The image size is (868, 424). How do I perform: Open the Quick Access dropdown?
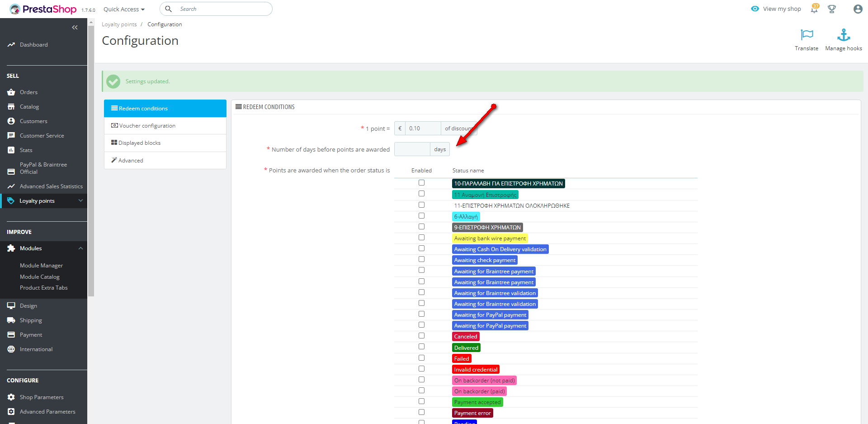coord(124,9)
